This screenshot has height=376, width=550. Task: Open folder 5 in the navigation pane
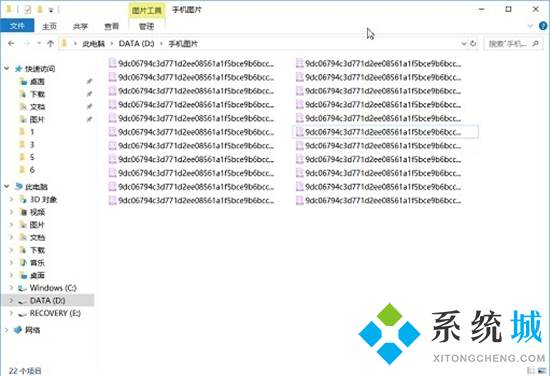tap(32, 157)
